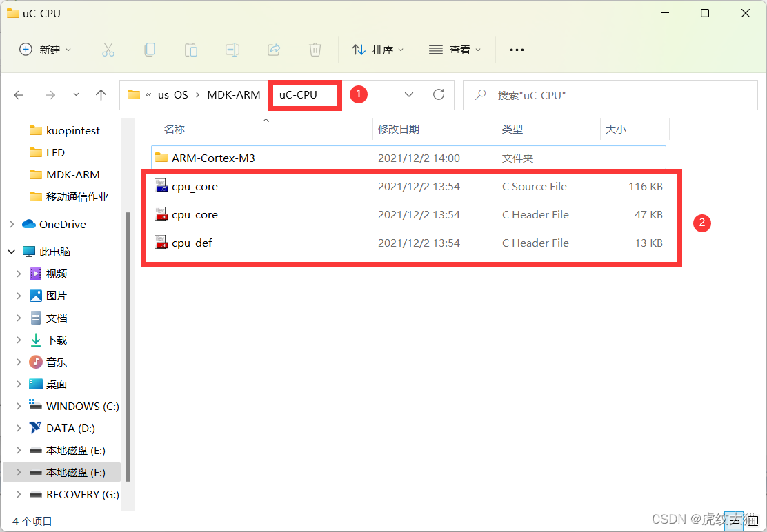Open Videos (视频) in the sidebar

click(56, 274)
